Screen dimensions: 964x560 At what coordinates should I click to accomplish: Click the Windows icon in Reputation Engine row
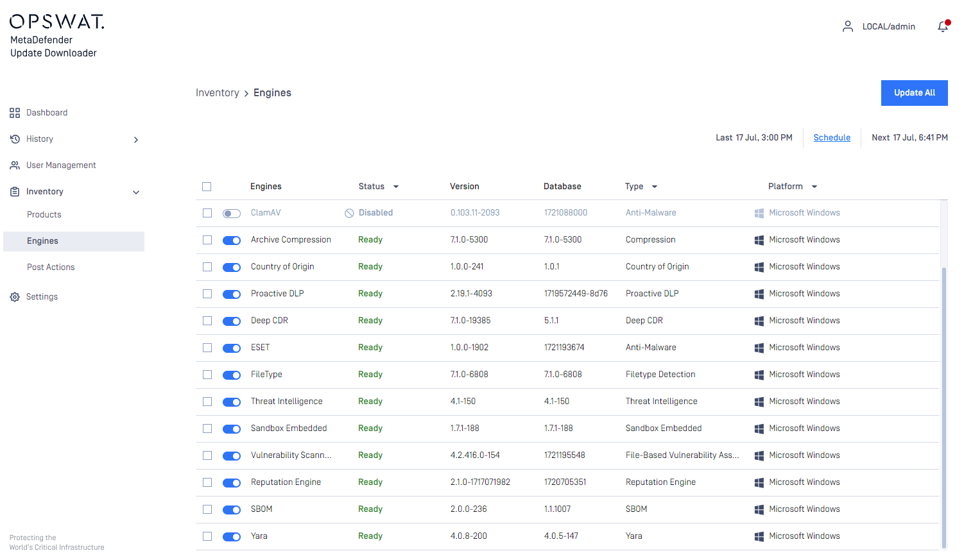pyautogui.click(x=759, y=482)
